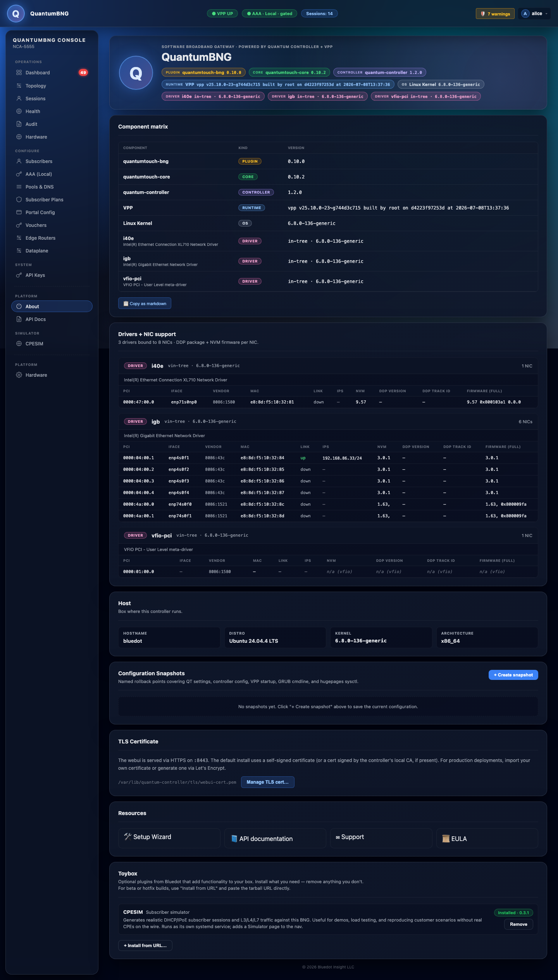This screenshot has height=980, width=558.
Task: Click the 7 warnings badge
Action: (x=495, y=14)
